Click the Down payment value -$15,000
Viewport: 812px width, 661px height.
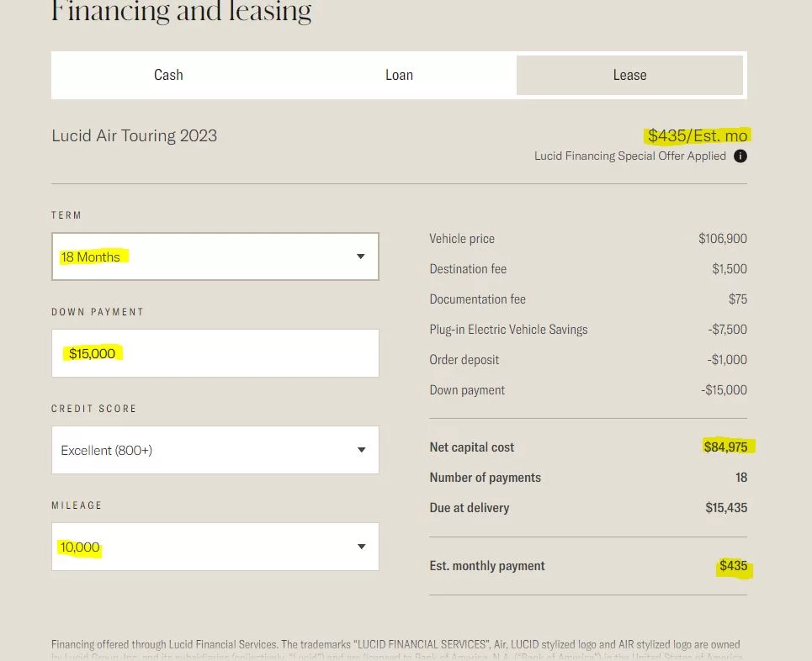click(x=724, y=390)
